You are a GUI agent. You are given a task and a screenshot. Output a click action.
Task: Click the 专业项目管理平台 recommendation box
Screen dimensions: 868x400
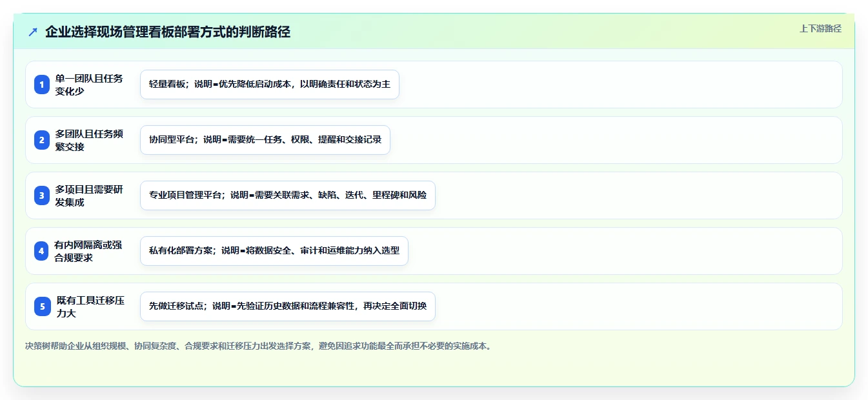(288, 195)
